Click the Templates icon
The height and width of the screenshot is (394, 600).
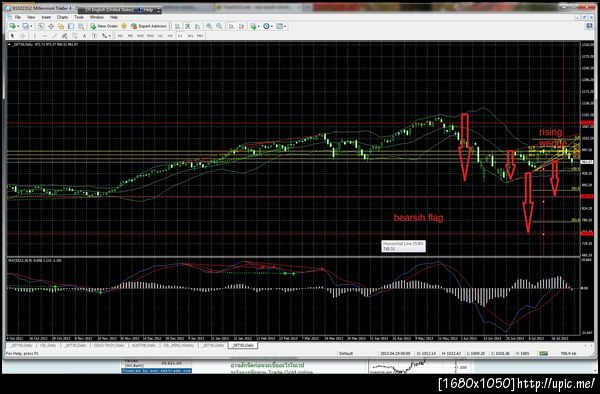click(279, 26)
